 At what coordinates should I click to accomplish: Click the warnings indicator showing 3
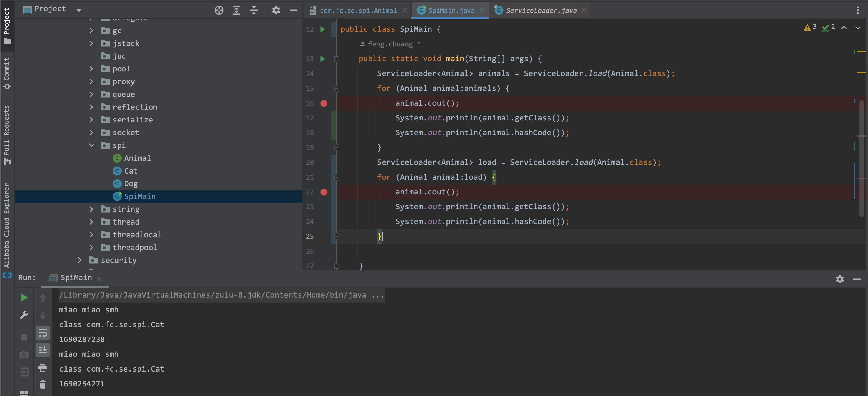pyautogui.click(x=810, y=27)
